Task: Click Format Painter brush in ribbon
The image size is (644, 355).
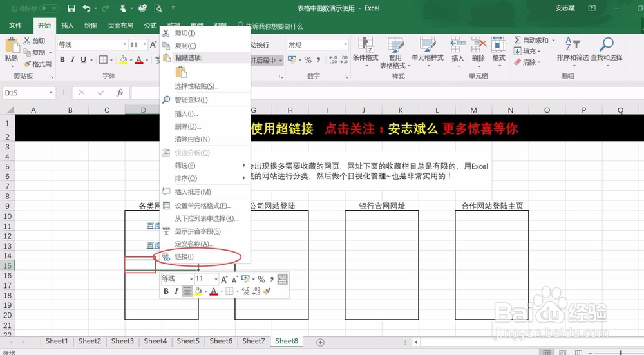Action: (x=27, y=64)
